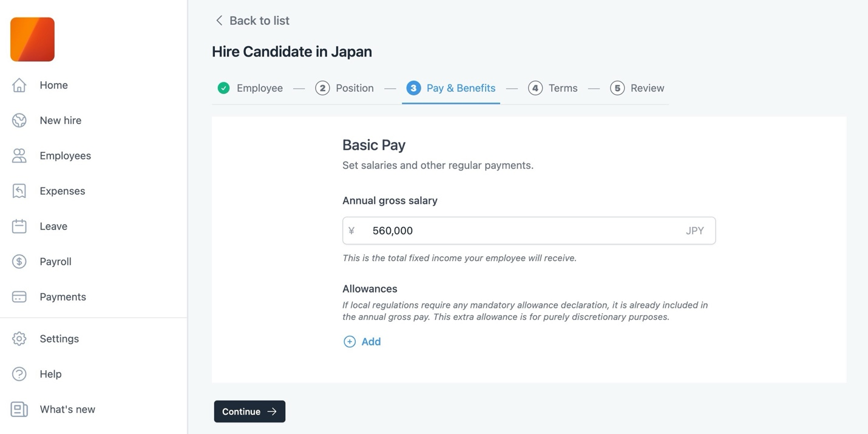
Task: Go to the completed Employee step
Action: 250,88
